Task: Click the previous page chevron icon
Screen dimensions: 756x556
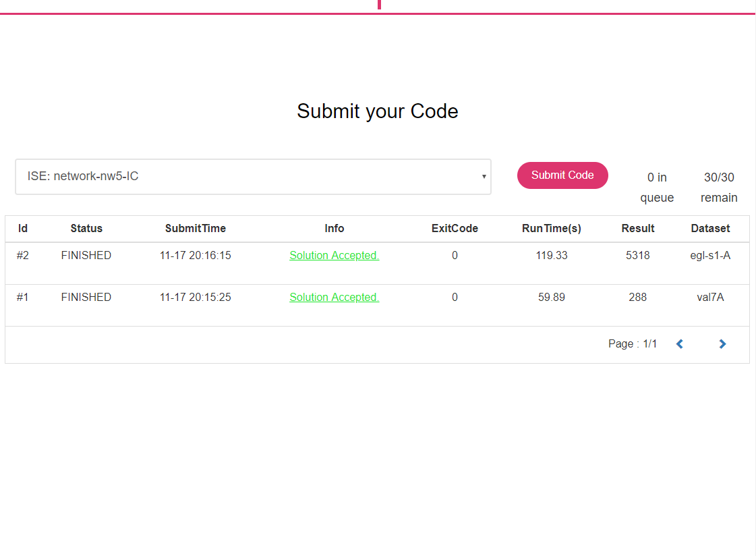Action: tap(679, 343)
